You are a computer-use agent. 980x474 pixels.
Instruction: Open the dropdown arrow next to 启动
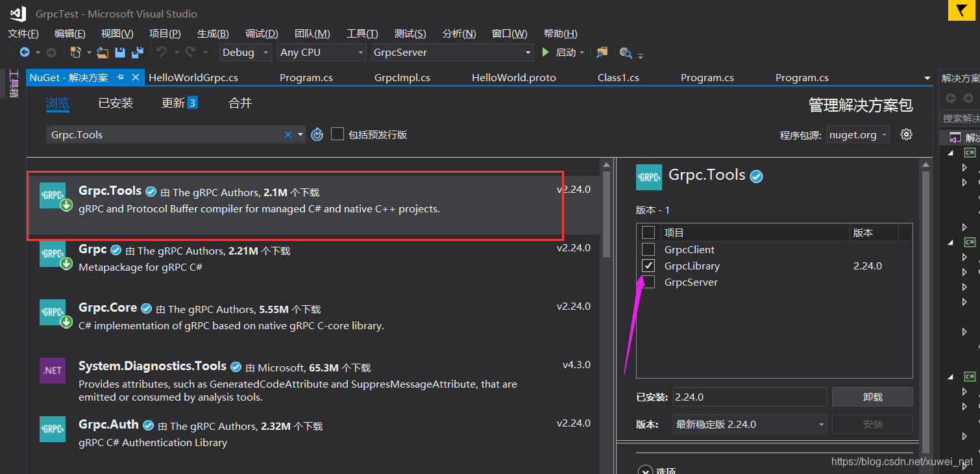click(x=582, y=53)
